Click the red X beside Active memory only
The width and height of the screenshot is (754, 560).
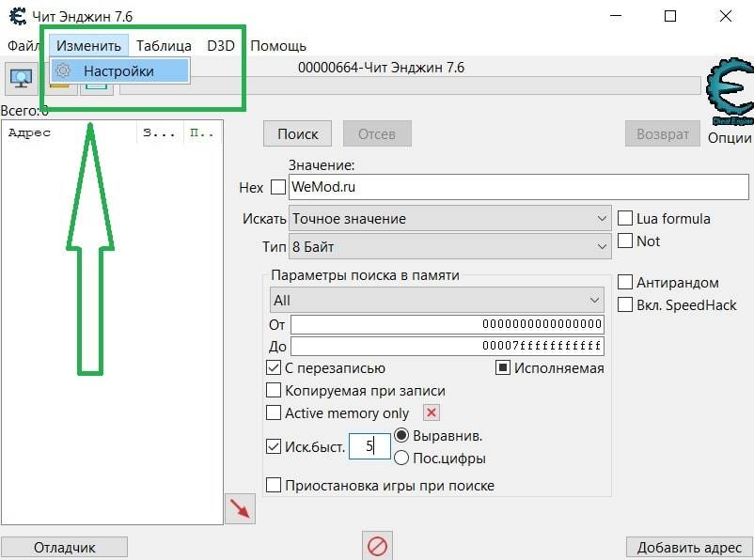point(432,412)
